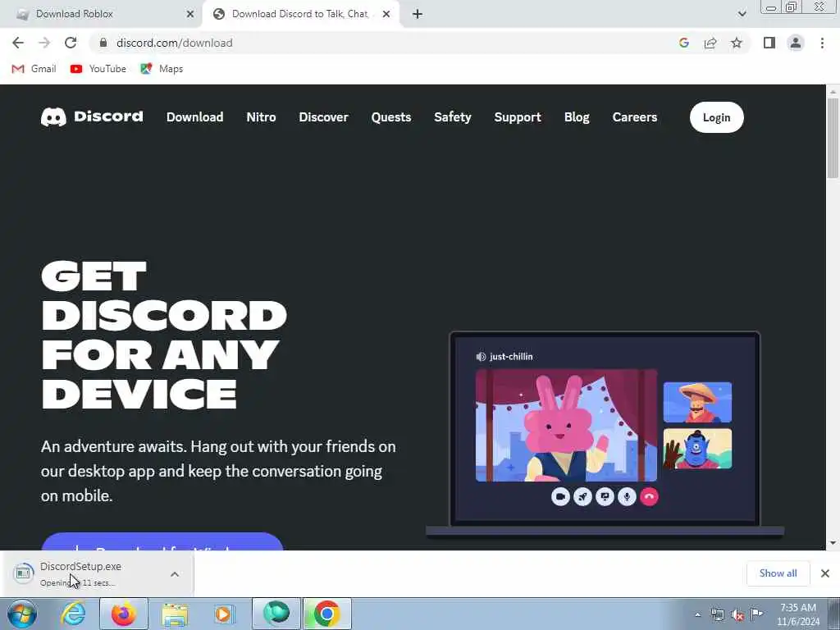Open the Maps bookmark
840x630 pixels.
162,69
